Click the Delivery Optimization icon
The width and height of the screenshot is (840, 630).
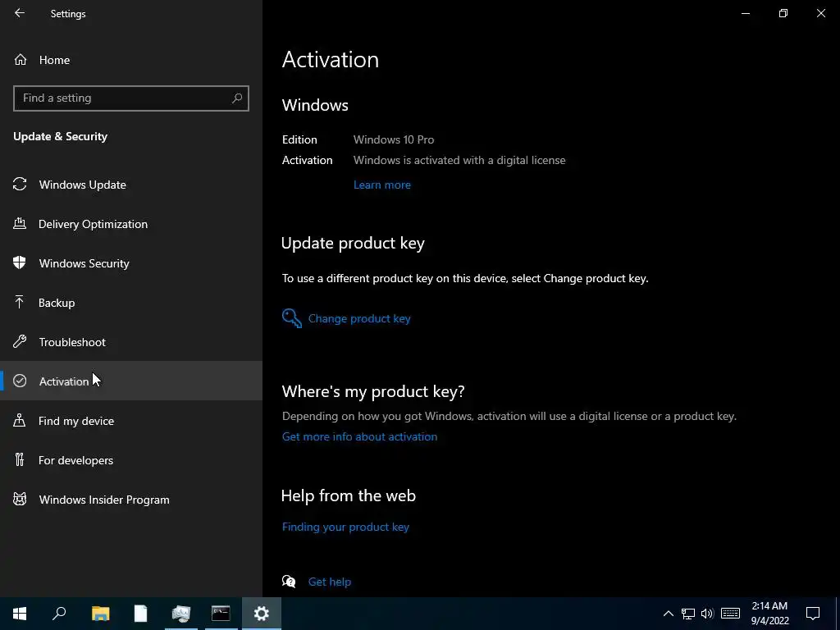(x=20, y=223)
